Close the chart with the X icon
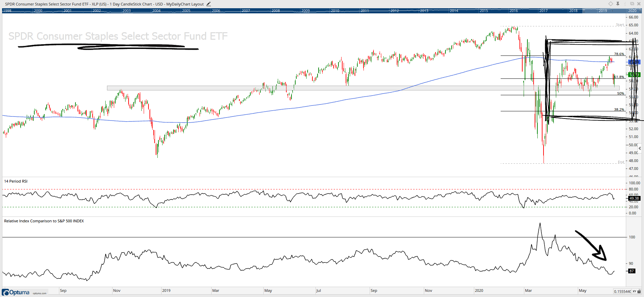 (x=639, y=4)
